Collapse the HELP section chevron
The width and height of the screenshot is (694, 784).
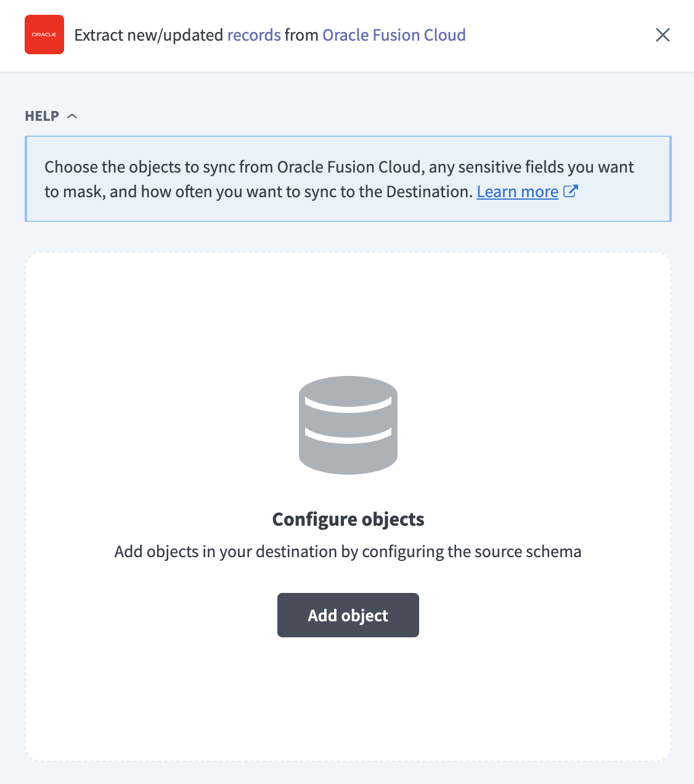[x=72, y=116]
